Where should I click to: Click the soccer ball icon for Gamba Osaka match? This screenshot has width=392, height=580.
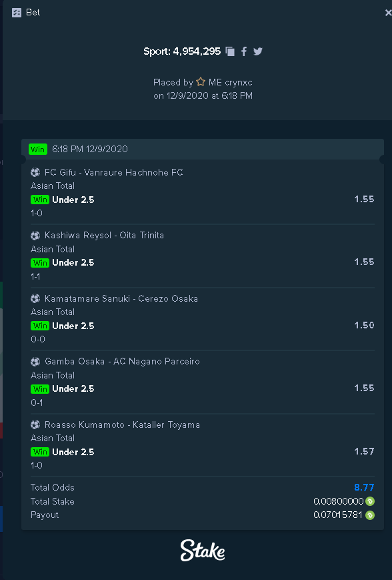pyautogui.click(x=35, y=361)
